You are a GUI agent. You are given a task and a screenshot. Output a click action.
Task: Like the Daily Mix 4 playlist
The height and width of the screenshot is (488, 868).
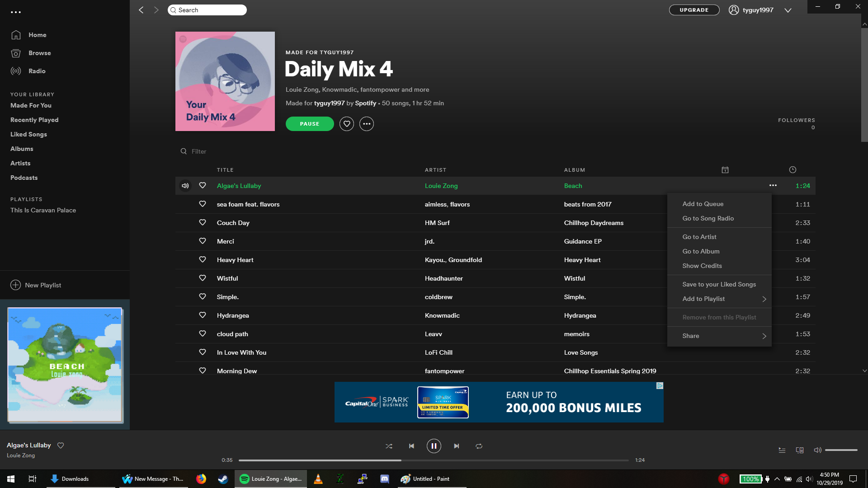click(347, 123)
